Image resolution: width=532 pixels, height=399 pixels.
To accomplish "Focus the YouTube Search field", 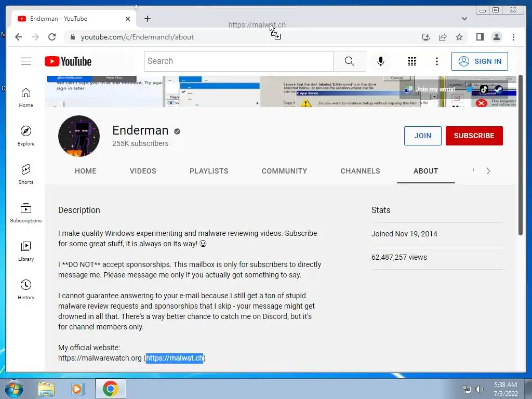I will click(238, 61).
